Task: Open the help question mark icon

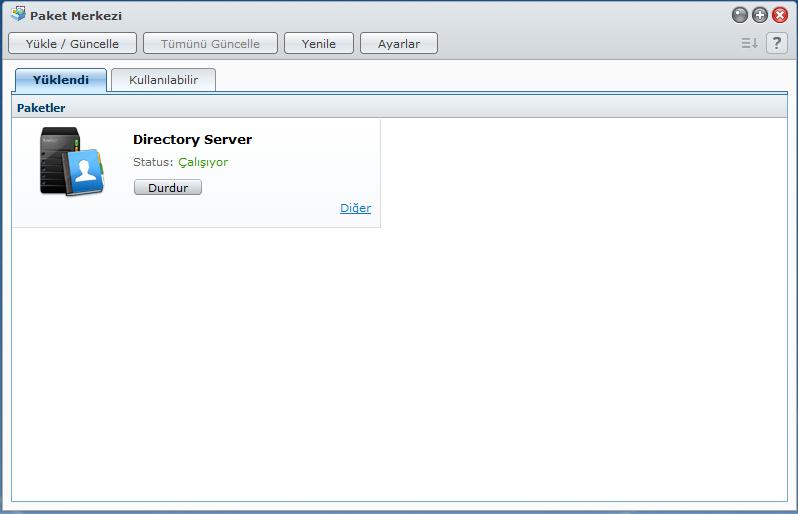Action: (x=776, y=43)
